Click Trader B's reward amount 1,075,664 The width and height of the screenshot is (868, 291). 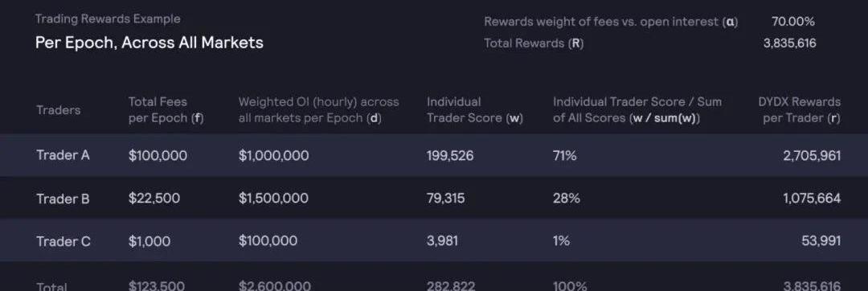tap(812, 199)
